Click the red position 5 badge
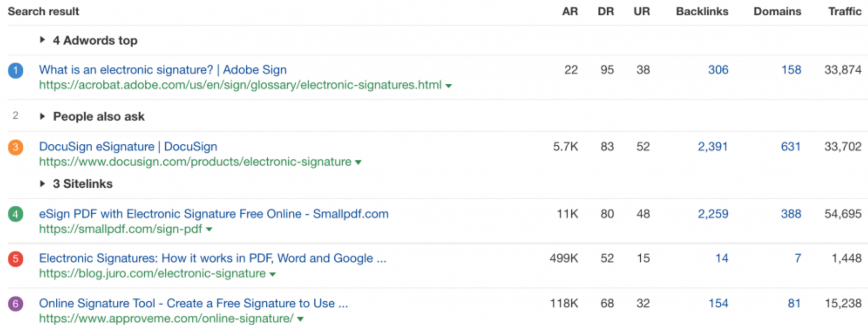The image size is (868, 325). [16, 259]
